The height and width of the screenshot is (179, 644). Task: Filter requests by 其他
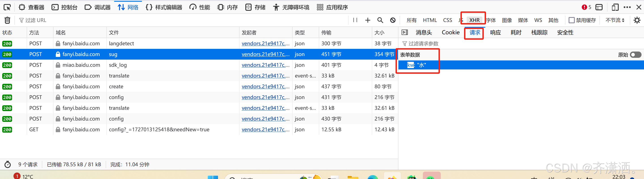coord(553,20)
